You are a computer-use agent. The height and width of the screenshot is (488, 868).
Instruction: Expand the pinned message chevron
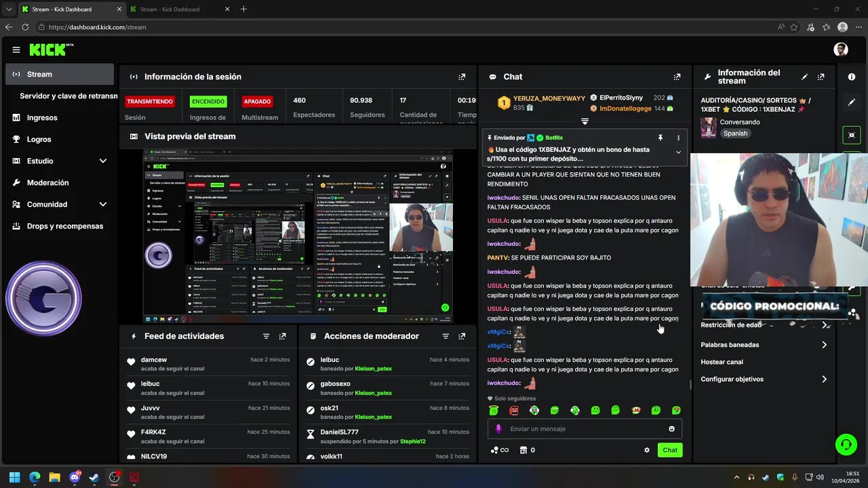[x=678, y=152]
